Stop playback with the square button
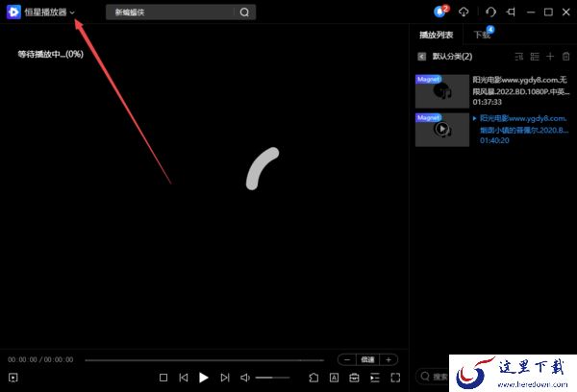 (163, 378)
